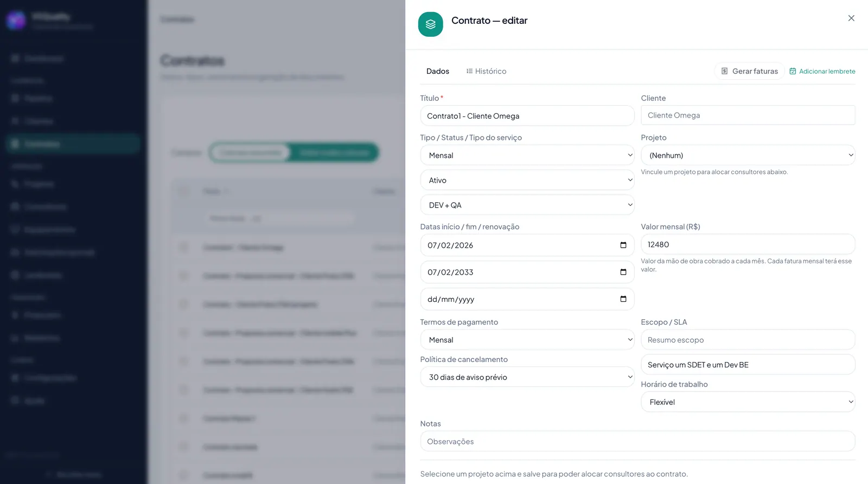The width and height of the screenshot is (868, 484).
Task: Open the Projeto dropdown showing (Nenhum)
Action: point(748,155)
